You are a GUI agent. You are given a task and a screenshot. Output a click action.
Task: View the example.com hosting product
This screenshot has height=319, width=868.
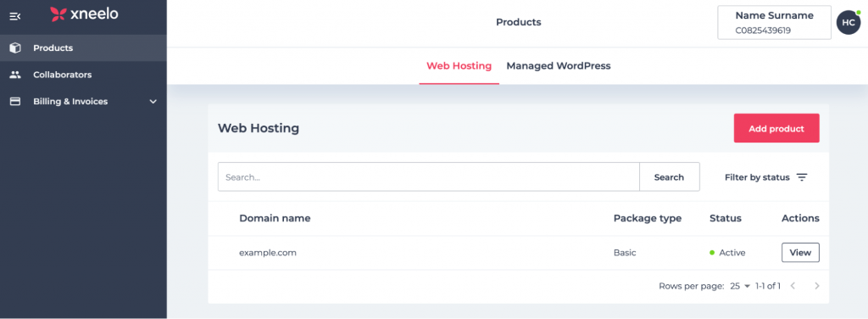pyautogui.click(x=800, y=253)
